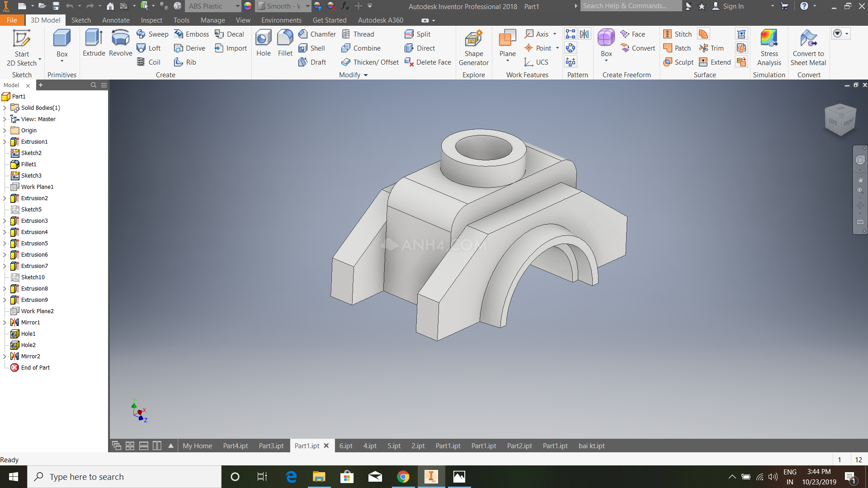Select the Emboss tool

(x=192, y=34)
